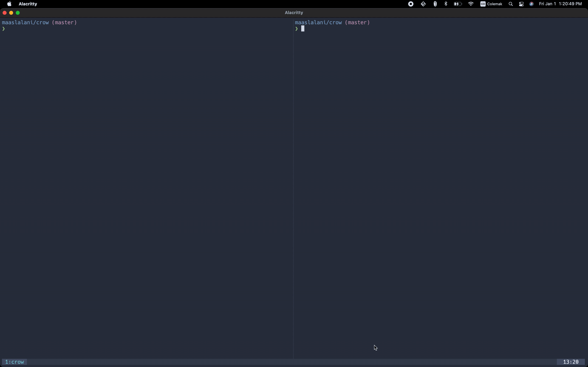Open the crystal-shaped menu bar icon
588x367 pixels.
click(435, 4)
